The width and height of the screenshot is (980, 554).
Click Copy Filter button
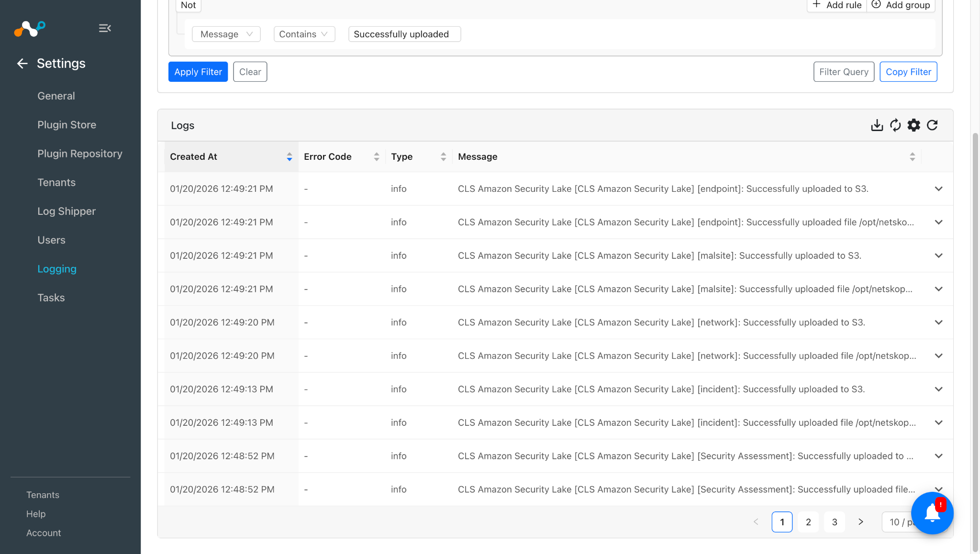pos(908,72)
